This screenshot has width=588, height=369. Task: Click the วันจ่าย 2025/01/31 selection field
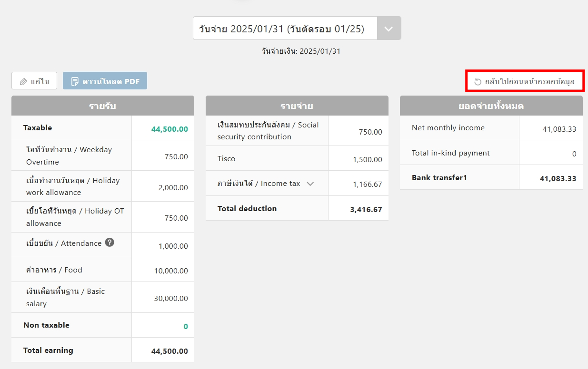285,29
